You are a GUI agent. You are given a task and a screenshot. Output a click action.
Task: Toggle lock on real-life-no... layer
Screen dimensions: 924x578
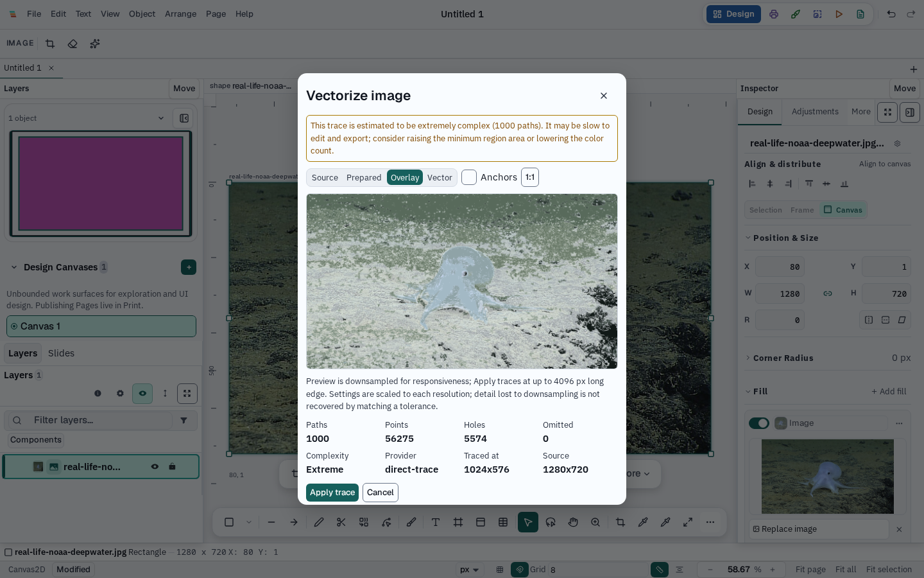(x=172, y=467)
